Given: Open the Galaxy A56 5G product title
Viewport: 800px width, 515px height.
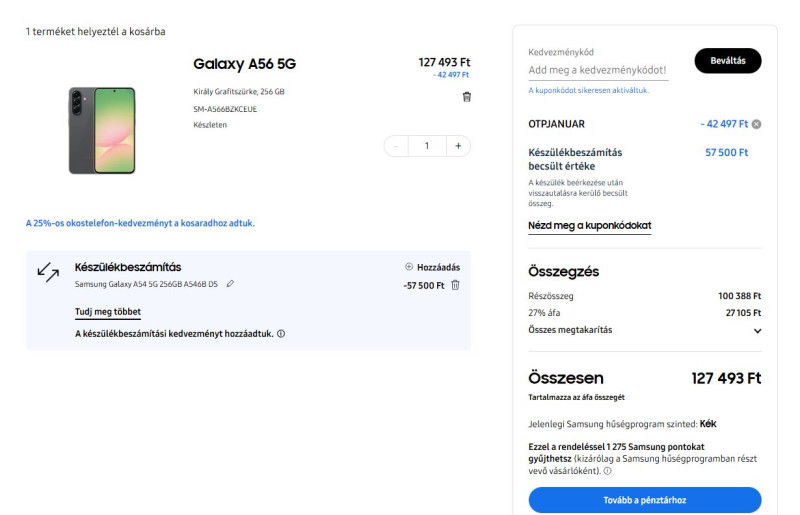Looking at the screenshot, I should 244,64.
